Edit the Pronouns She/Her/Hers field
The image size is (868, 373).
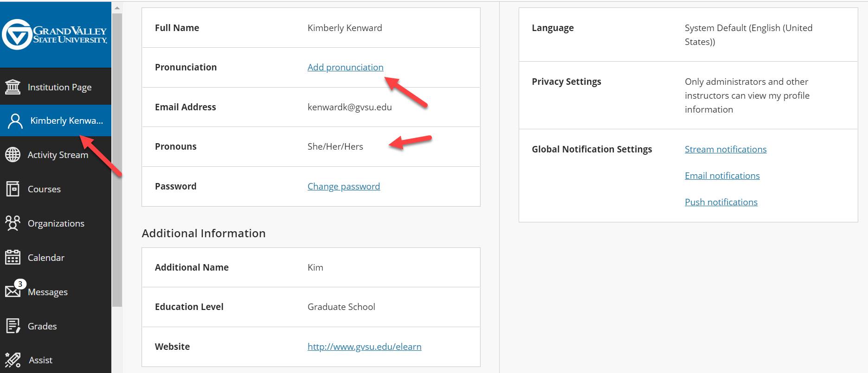[335, 146]
